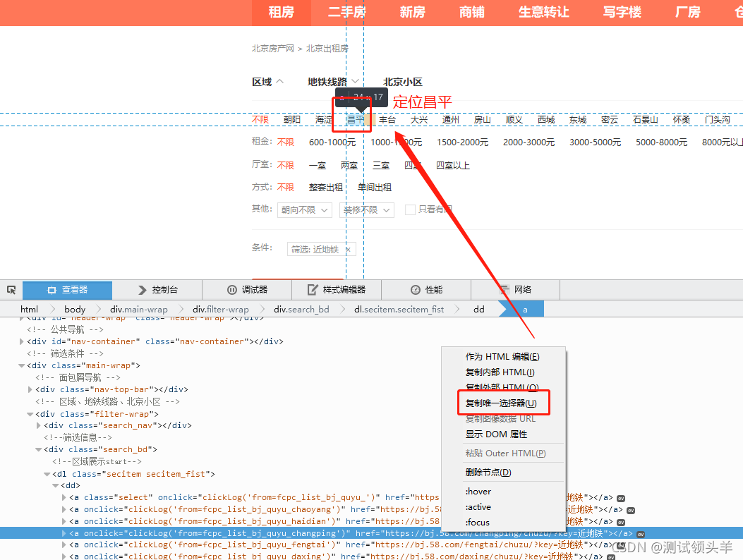Expand the nav-top-bar div node

click(30, 389)
